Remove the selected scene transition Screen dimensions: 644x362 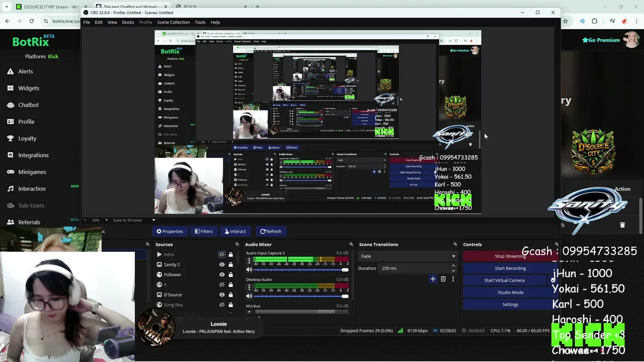click(x=443, y=279)
